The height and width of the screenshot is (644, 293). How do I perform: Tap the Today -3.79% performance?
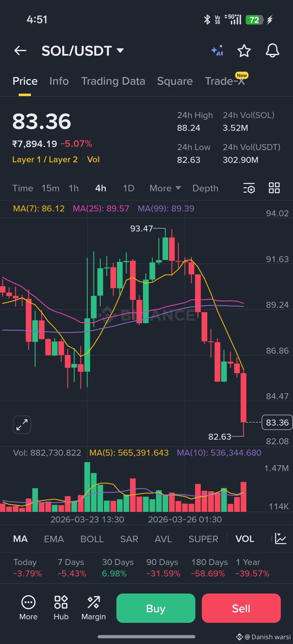pos(27,568)
